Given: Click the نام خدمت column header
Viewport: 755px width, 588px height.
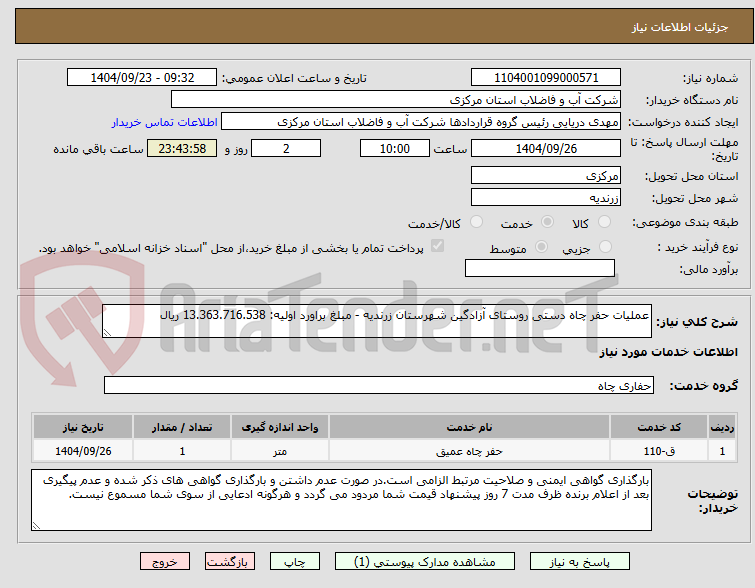Looking at the screenshot, I should click(x=469, y=428).
